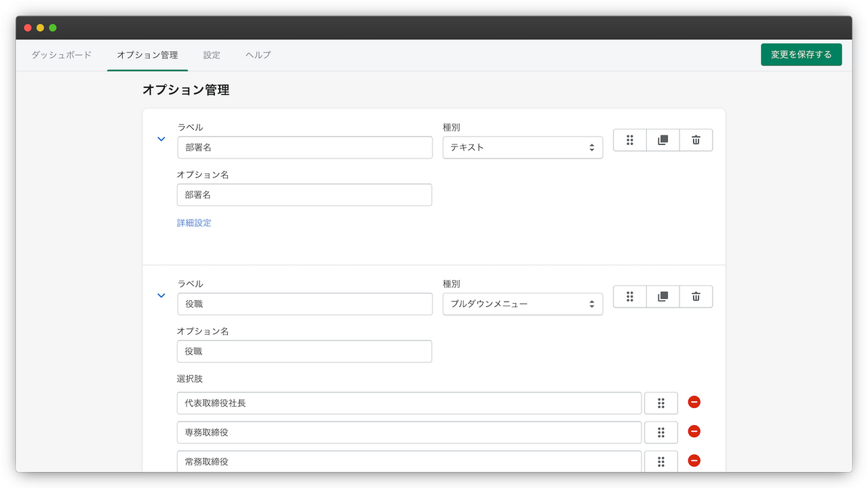Duplicate the 役職 option

(x=663, y=297)
